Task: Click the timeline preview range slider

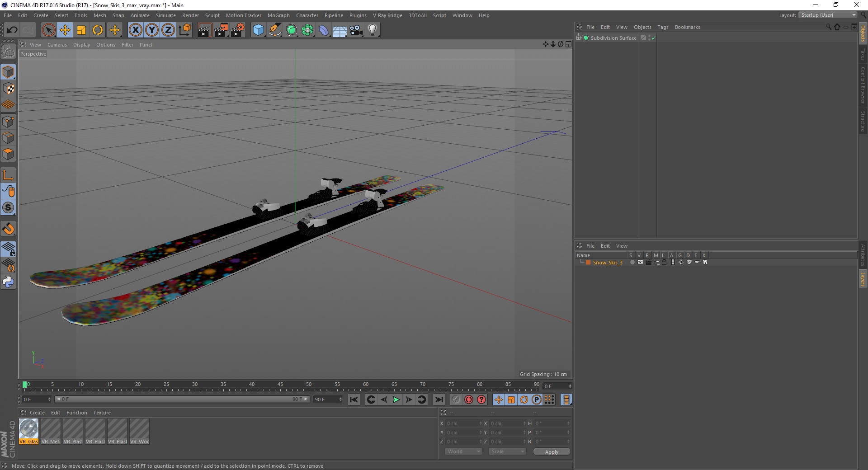Action: [182, 399]
